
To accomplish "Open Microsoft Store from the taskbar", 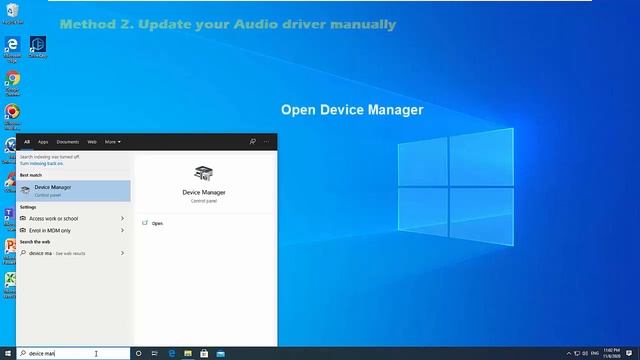I will 204,353.
